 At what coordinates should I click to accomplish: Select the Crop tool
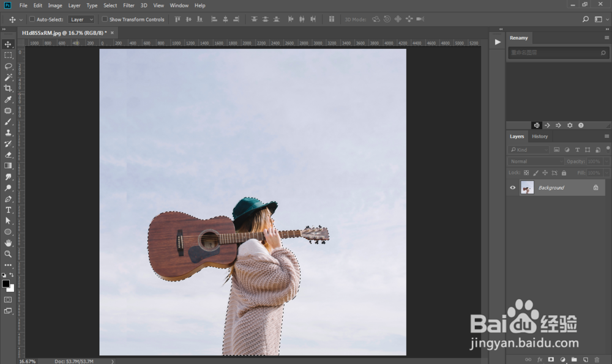(x=8, y=88)
